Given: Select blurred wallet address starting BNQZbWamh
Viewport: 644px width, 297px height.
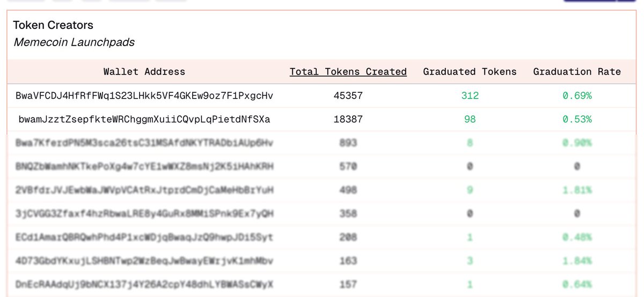Looking at the screenshot, I should [x=144, y=167].
